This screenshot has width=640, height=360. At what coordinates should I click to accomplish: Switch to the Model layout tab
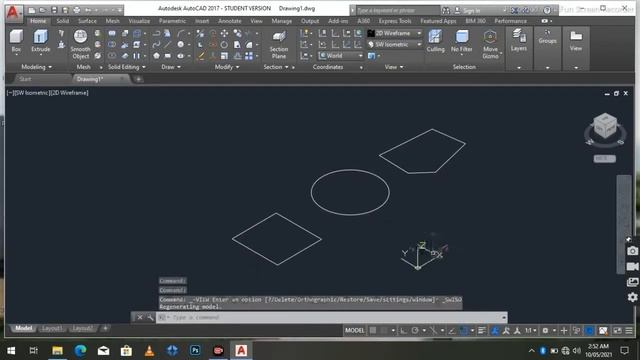click(x=23, y=328)
